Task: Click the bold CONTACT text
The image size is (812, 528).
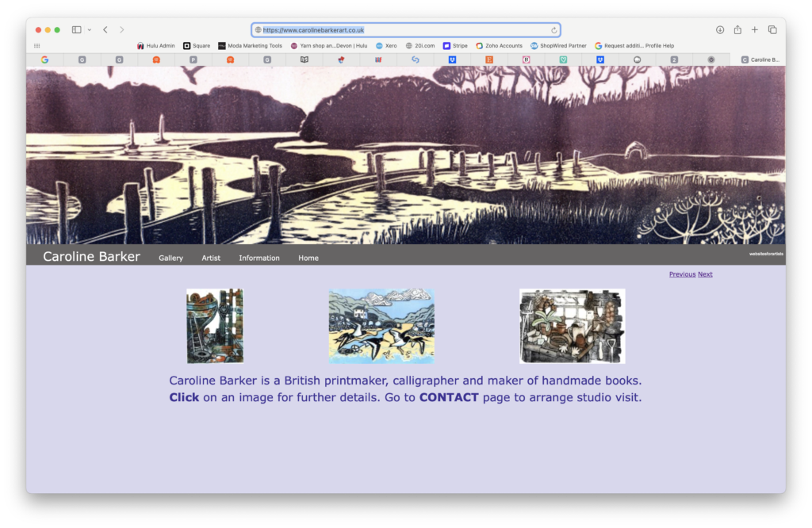Action: (449, 397)
